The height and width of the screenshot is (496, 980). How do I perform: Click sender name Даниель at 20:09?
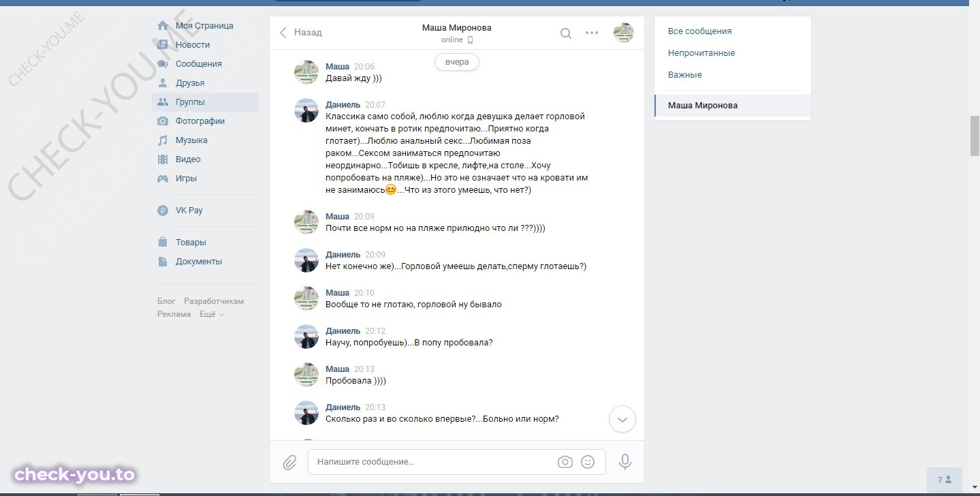343,255
